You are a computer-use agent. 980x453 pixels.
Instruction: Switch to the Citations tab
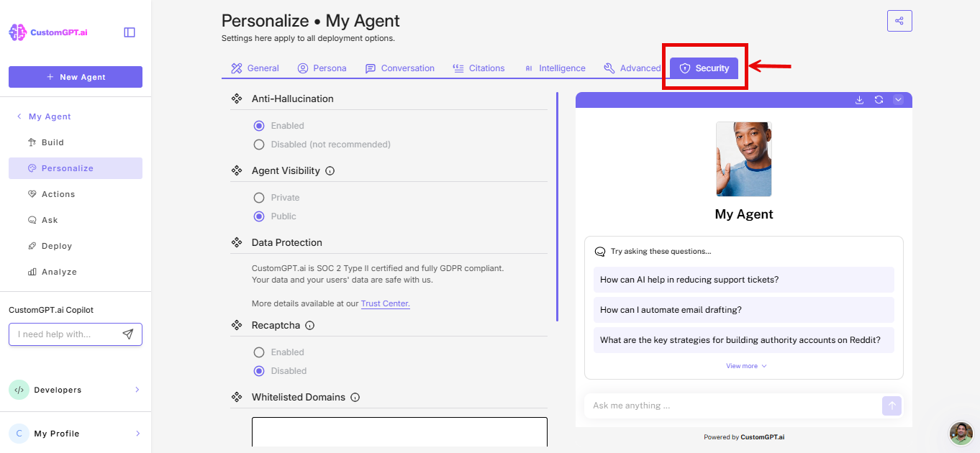click(478, 68)
